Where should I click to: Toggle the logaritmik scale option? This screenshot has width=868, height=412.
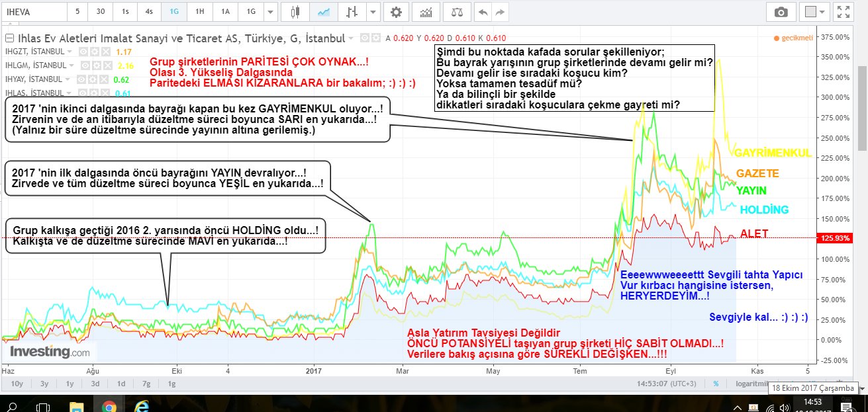pos(751,384)
